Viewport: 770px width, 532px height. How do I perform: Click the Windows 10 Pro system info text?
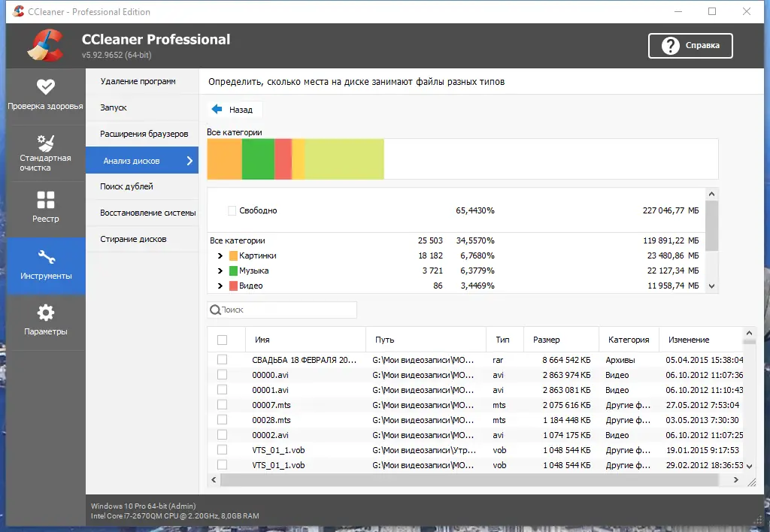pos(143,506)
